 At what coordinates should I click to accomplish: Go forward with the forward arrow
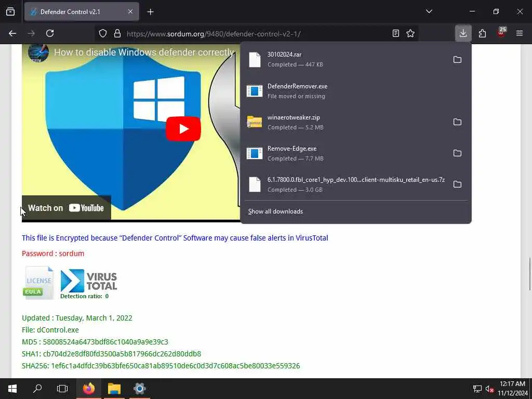click(x=31, y=33)
